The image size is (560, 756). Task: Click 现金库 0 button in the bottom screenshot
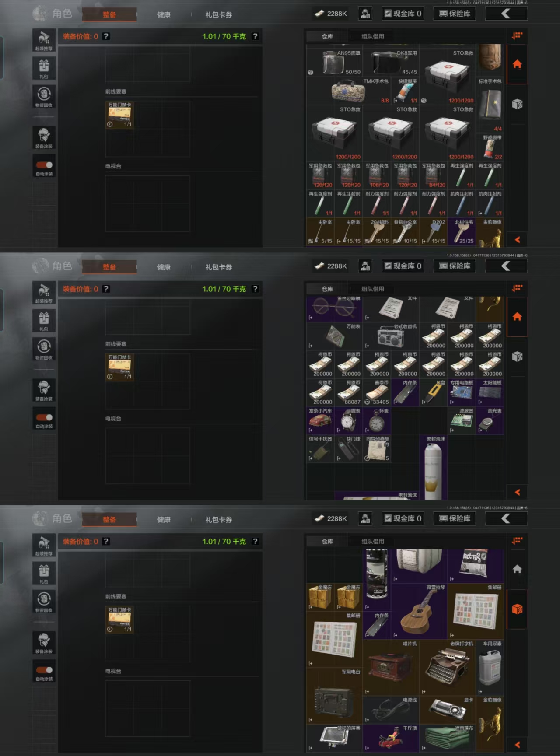[402, 518]
